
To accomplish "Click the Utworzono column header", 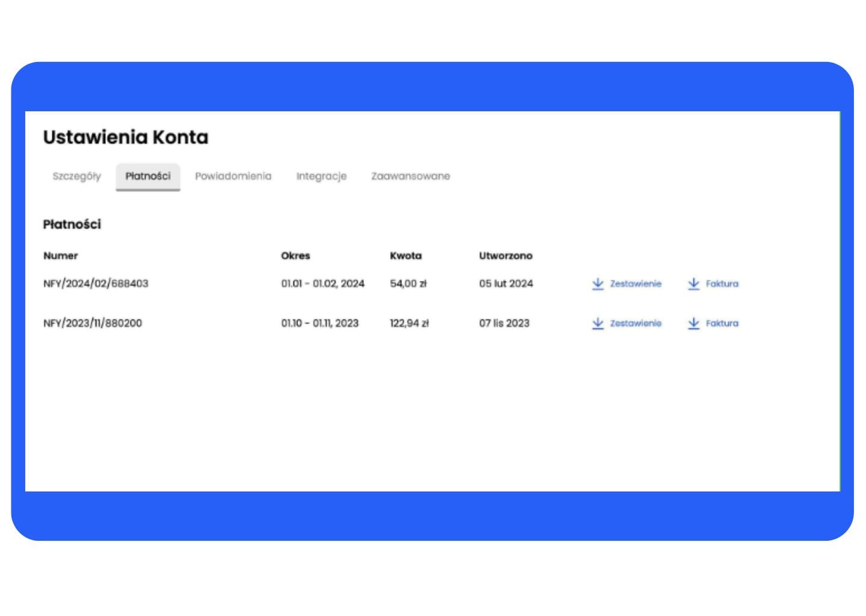I will tap(506, 256).
